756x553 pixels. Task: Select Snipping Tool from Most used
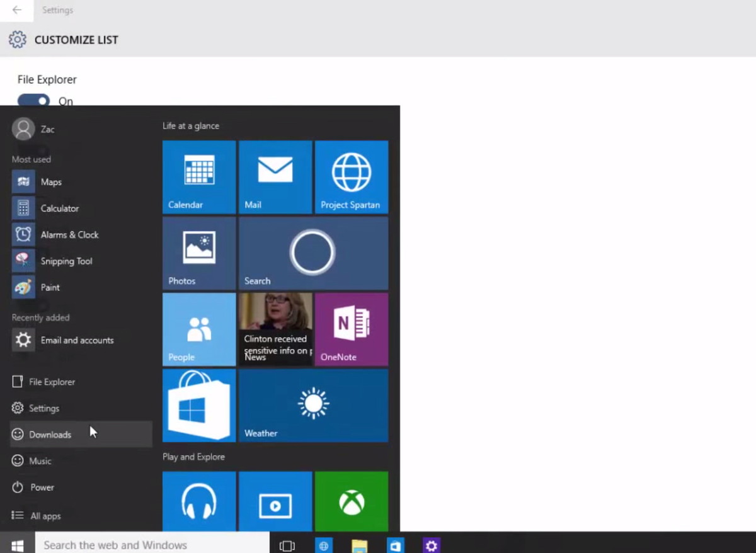pyautogui.click(x=66, y=261)
